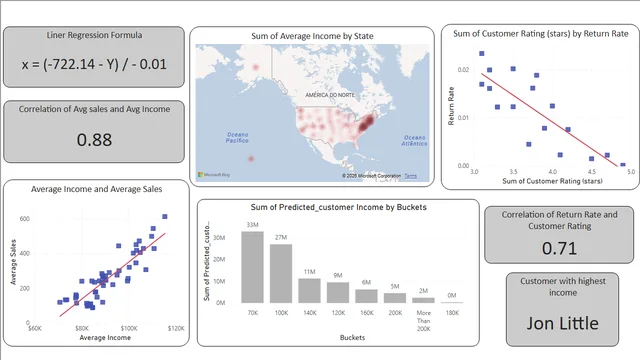The width and height of the screenshot is (640, 360).
Task: Select the 200K bar showing 5M
Action: (x=395, y=298)
